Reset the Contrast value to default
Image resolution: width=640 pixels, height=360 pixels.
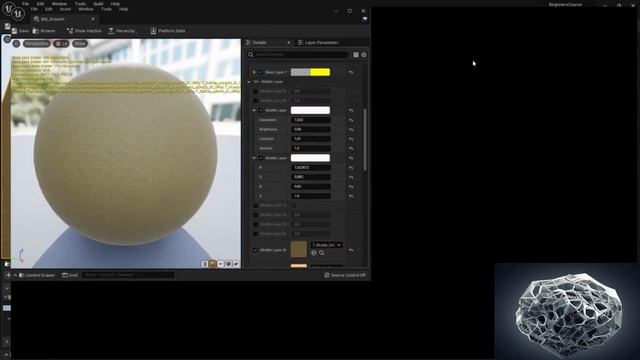point(351,139)
